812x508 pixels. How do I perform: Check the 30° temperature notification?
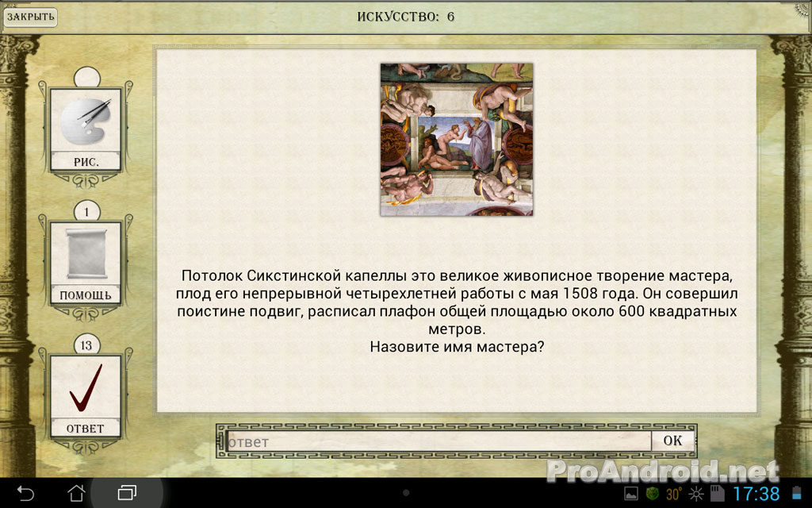674,494
